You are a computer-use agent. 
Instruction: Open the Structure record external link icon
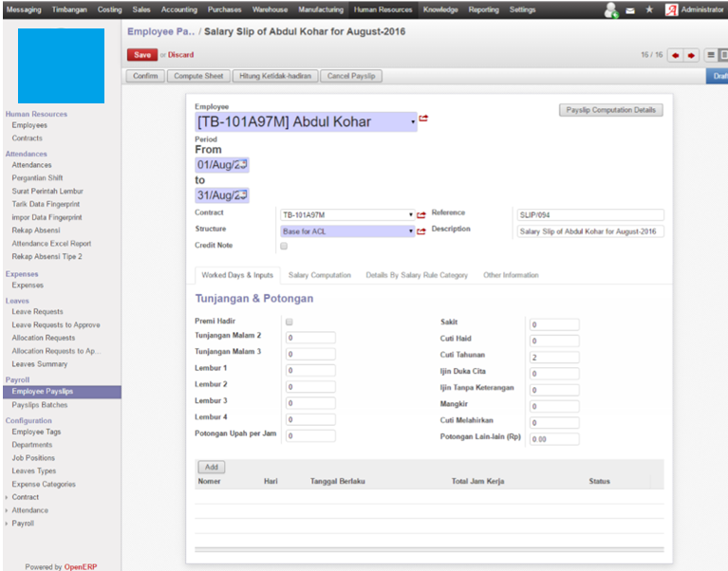click(x=421, y=231)
